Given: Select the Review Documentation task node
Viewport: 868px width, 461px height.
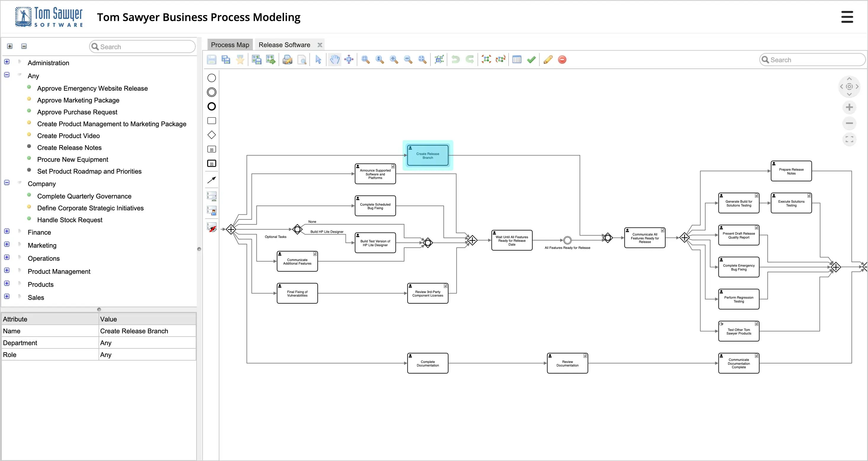Looking at the screenshot, I should [568, 363].
